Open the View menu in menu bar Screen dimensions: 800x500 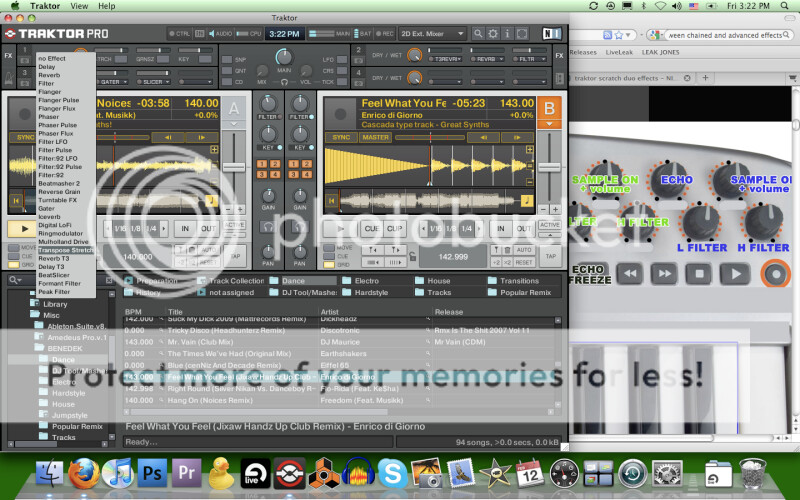pyautogui.click(x=79, y=6)
